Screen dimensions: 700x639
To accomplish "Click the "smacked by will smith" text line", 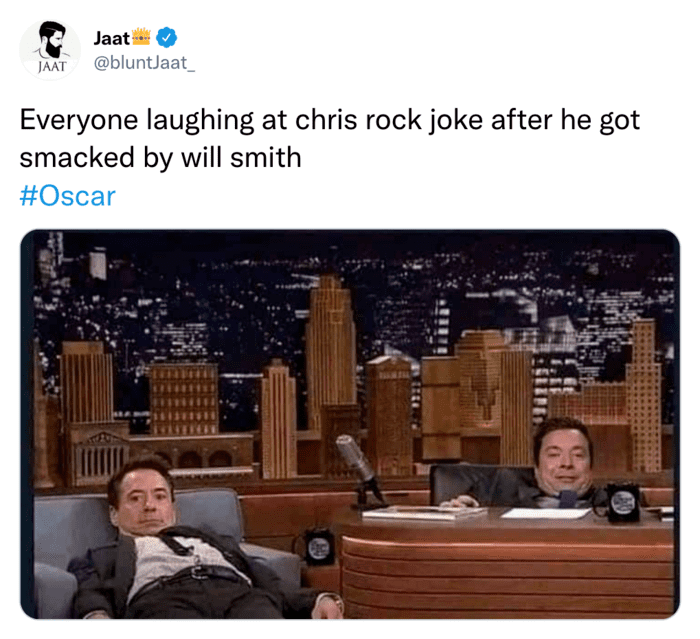I will point(160,158).
